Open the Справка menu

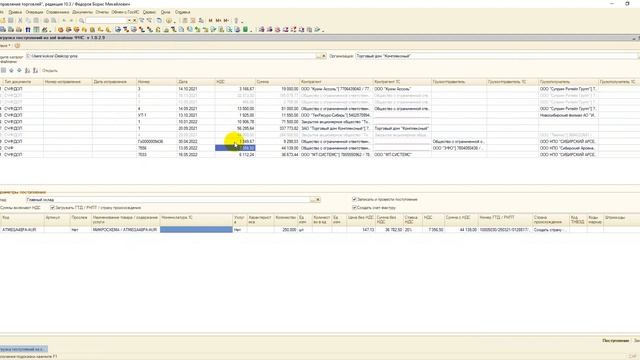point(182,12)
